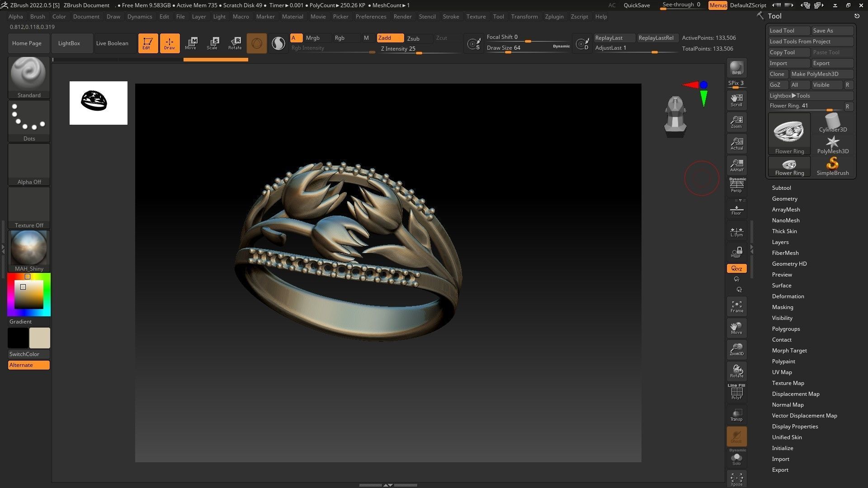
Task: Set canvas to Actual size
Action: pyautogui.click(x=736, y=144)
